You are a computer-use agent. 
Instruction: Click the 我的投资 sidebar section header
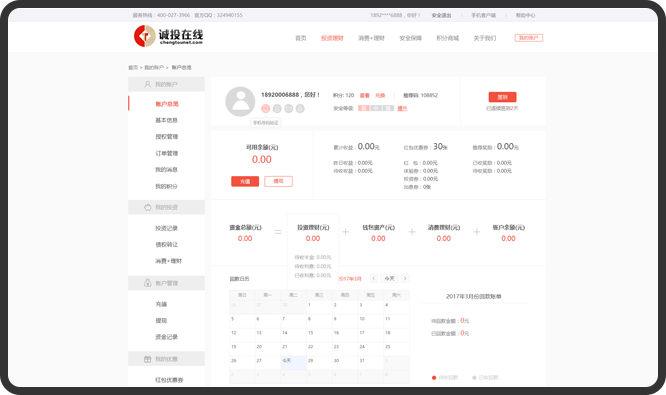tap(166, 207)
